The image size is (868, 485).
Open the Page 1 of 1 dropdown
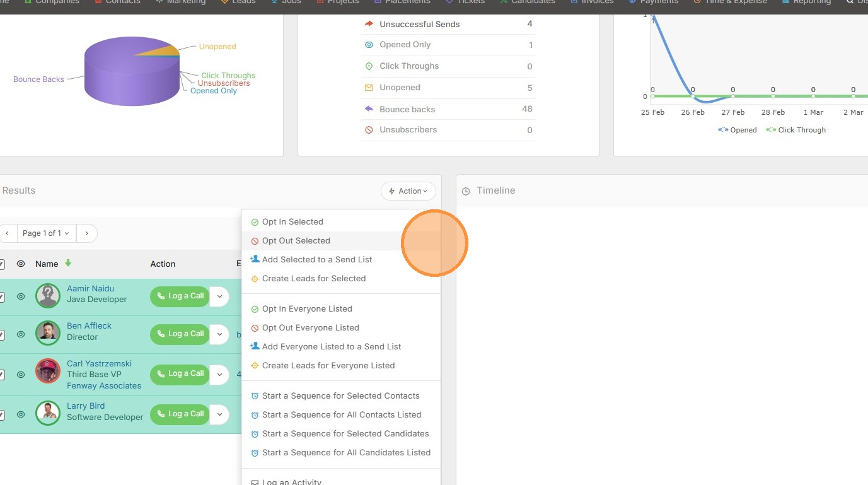[x=47, y=233]
